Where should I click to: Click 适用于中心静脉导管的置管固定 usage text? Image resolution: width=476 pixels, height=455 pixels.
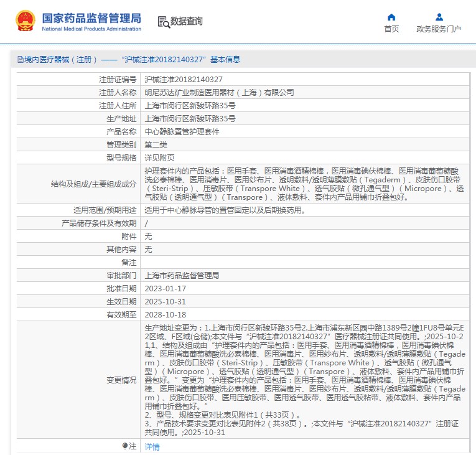[225, 210]
